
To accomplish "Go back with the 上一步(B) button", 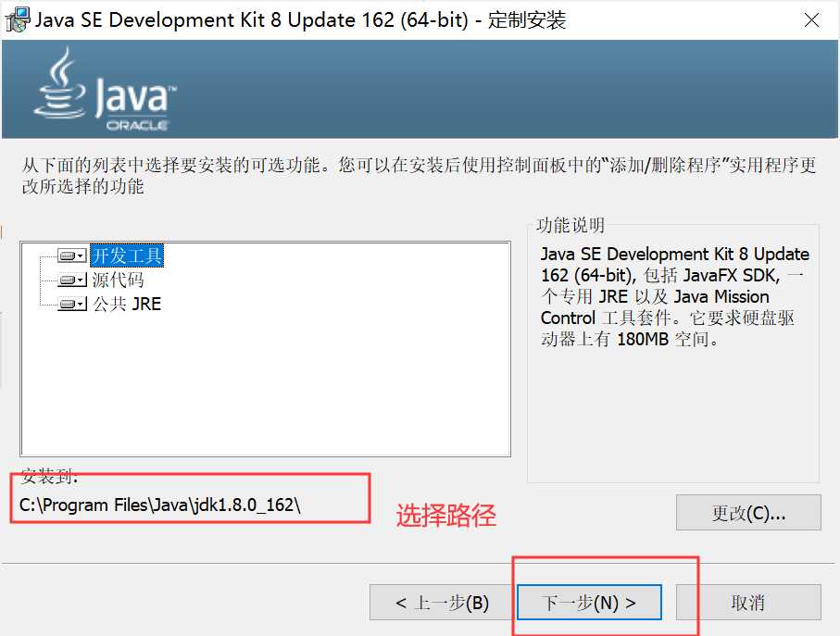I will [x=442, y=603].
